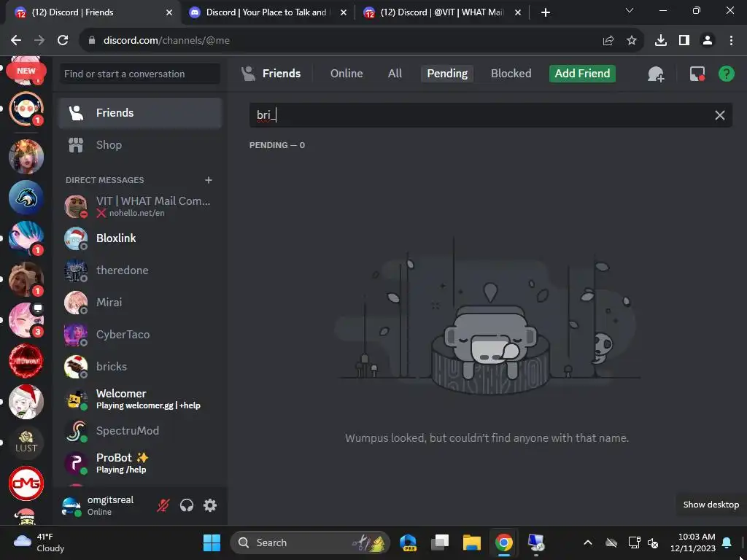Open File Explorer from taskbar
Viewport: 747px width, 560px height.
(472, 542)
